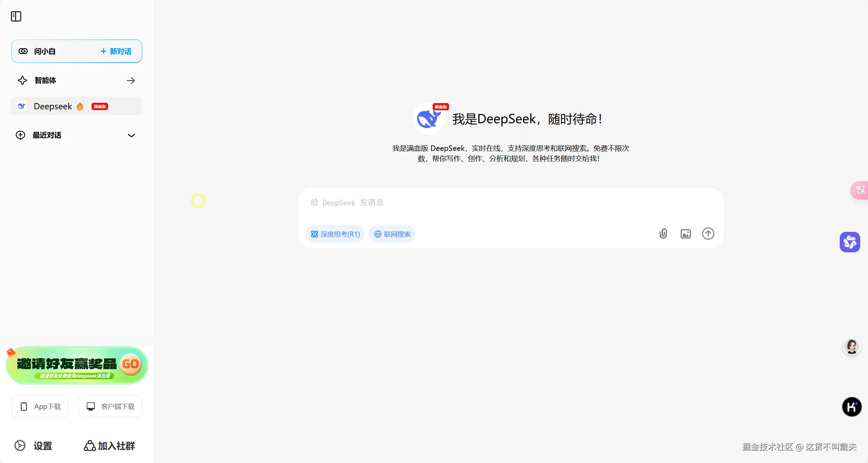Click the black K floating icon

coord(852,407)
